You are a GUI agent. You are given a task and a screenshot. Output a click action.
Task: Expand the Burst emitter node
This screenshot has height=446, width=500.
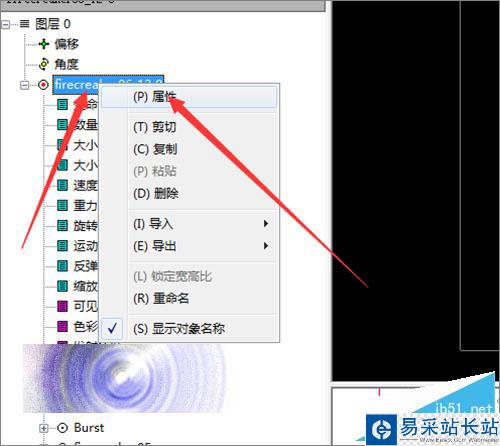pos(43,428)
